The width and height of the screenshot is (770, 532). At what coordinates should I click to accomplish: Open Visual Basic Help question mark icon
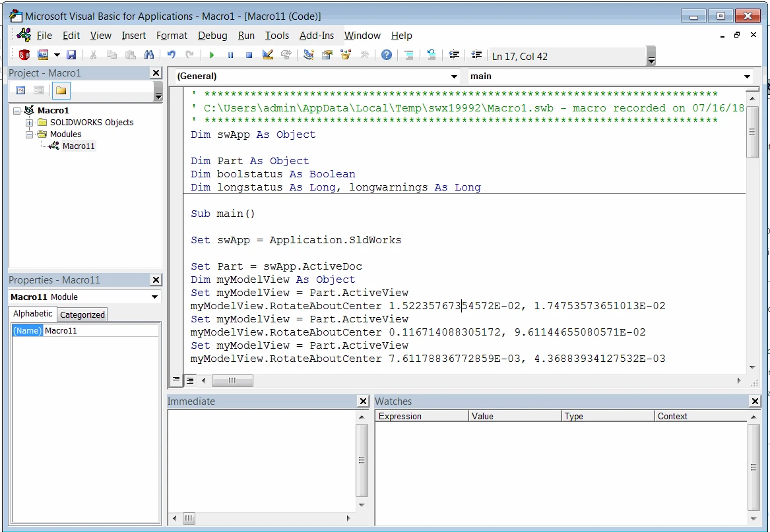click(x=387, y=55)
